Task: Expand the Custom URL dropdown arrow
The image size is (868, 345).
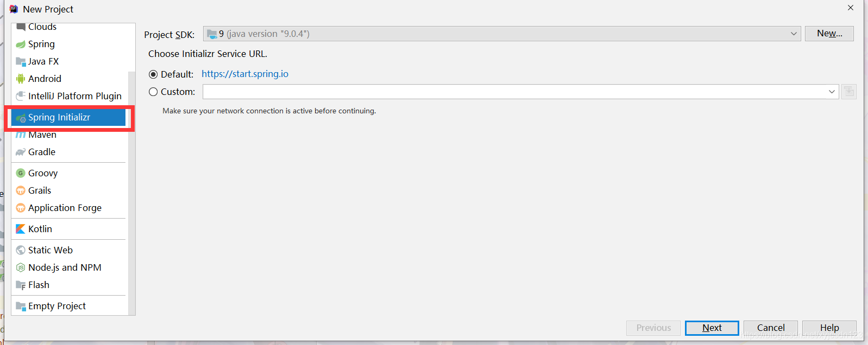Action: 832,92
